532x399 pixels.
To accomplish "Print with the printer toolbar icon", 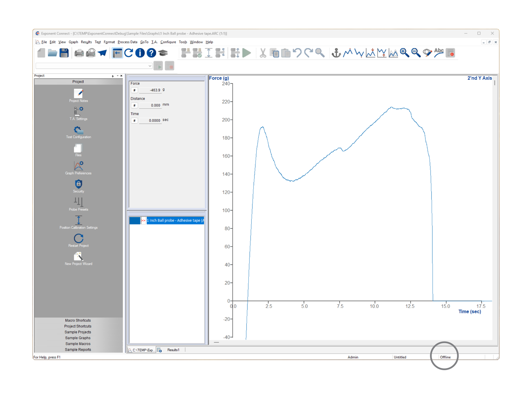I will point(79,53).
